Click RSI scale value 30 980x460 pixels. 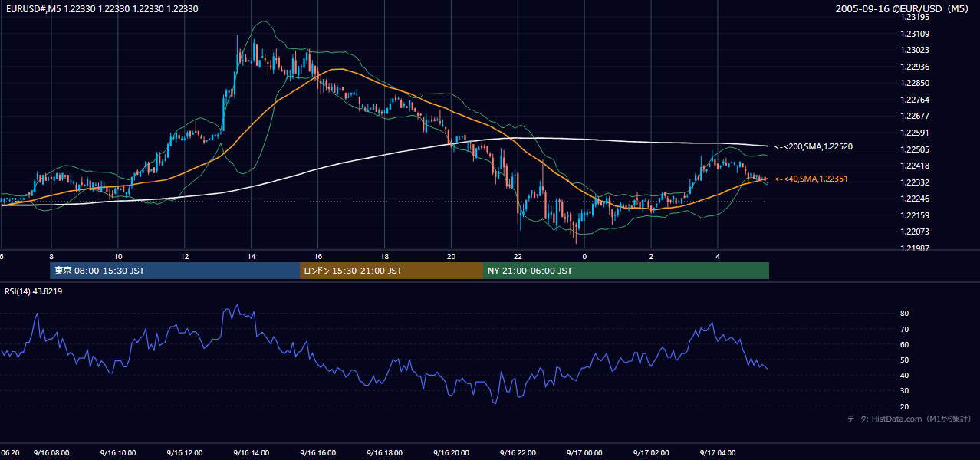pos(905,391)
